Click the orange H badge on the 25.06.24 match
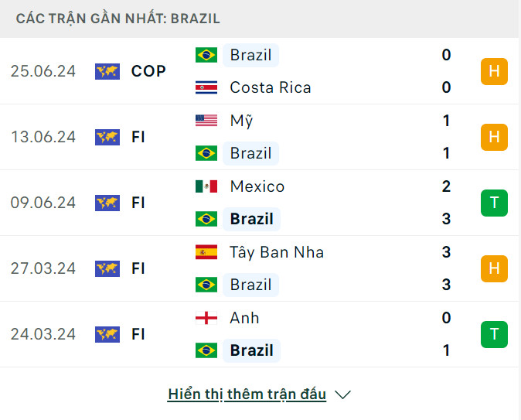This screenshot has width=521, height=420. [494, 71]
